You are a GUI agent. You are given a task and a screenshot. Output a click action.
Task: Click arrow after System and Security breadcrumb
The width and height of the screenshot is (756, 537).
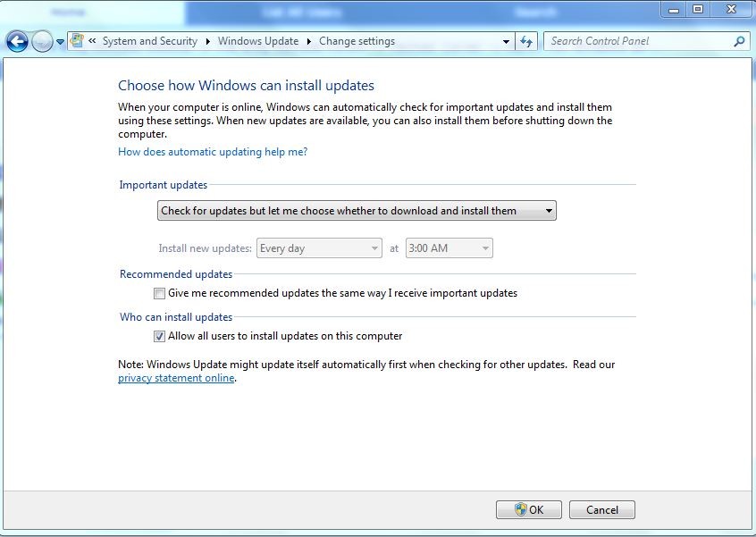pyautogui.click(x=208, y=41)
